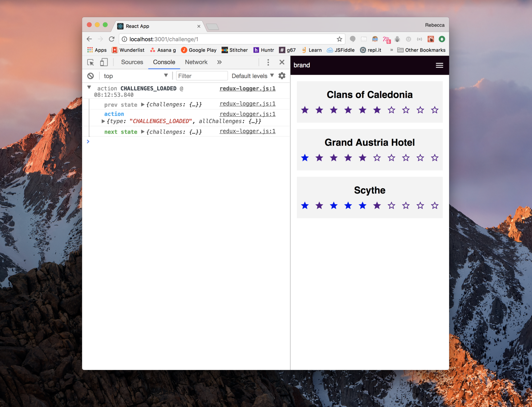This screenshot has height=407, width=532.
Task: Click the bug-shaped extension icon
Action: pos(397,39)
